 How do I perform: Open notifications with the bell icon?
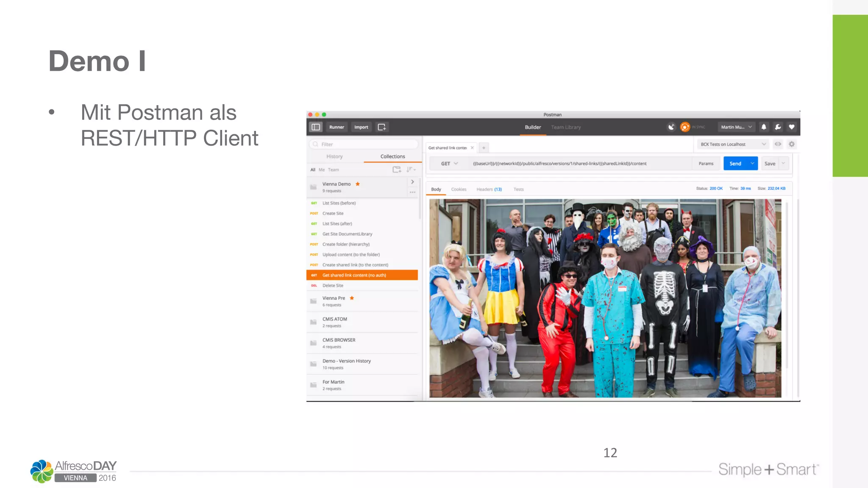pyautogui.click(x=764, y=127)
